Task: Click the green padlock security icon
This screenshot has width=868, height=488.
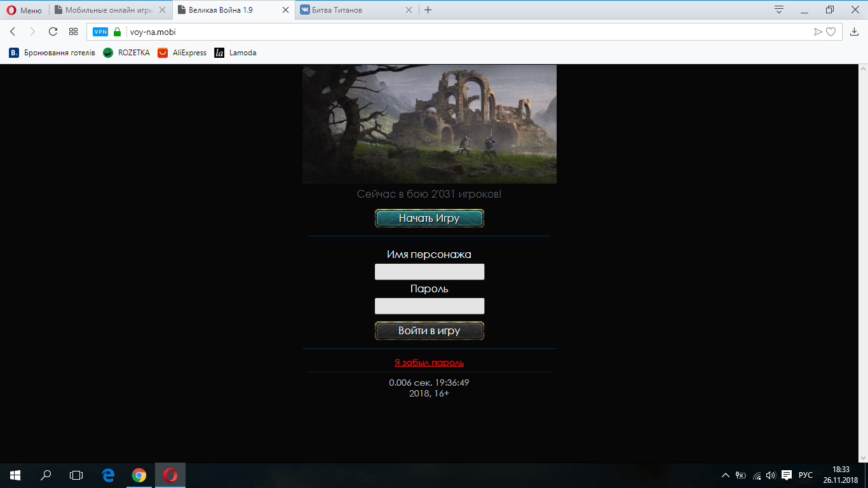Action: coord(117,32)
